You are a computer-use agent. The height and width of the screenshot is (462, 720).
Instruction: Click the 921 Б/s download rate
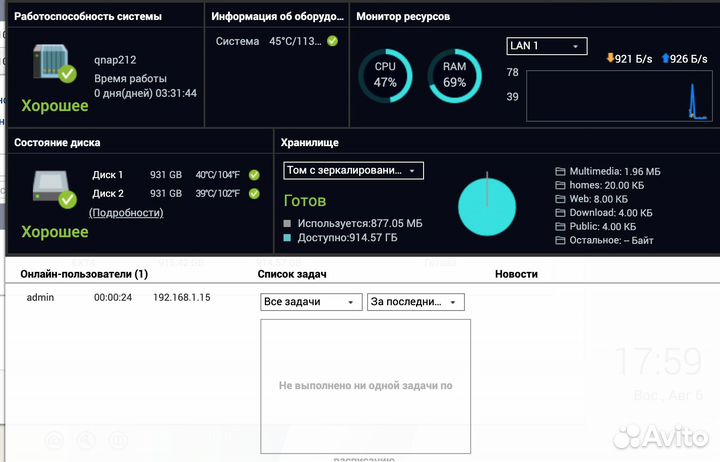(x=633, y=59)
